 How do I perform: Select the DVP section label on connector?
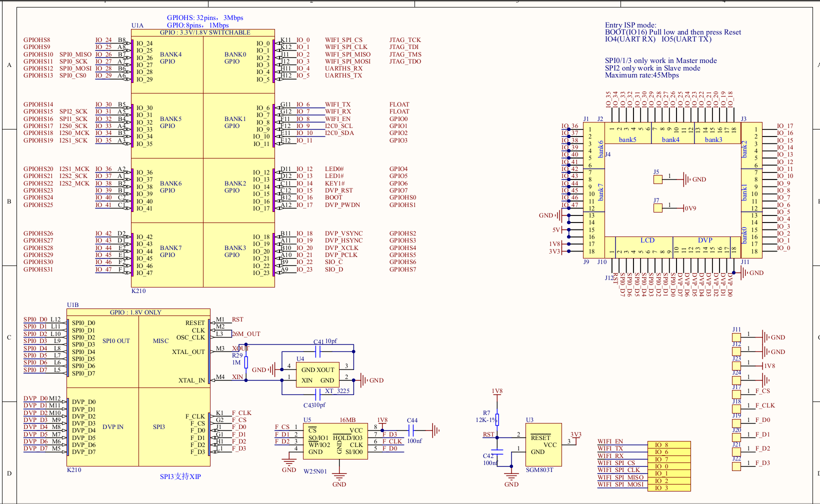point(704,240)
